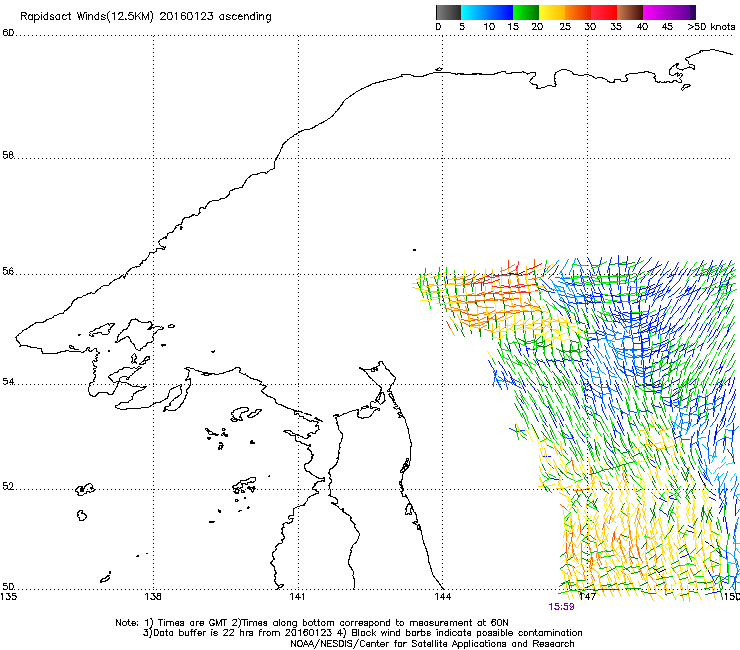
Task: Click the longitude label '135' on bottom axis
Action: [8, 596]
